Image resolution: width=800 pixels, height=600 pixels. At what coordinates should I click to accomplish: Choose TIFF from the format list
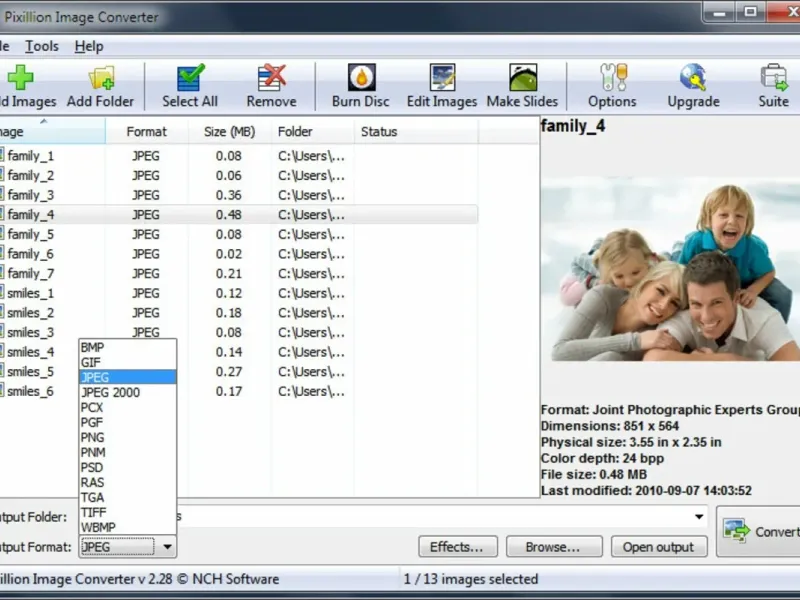pos(128,512)
